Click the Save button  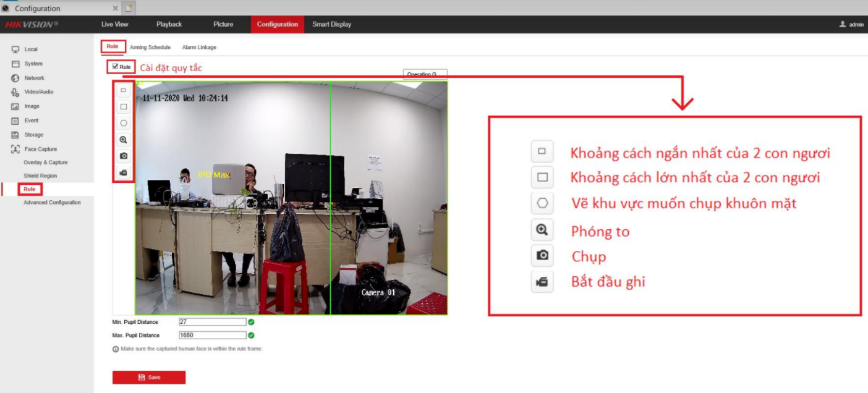click(148, 377)
